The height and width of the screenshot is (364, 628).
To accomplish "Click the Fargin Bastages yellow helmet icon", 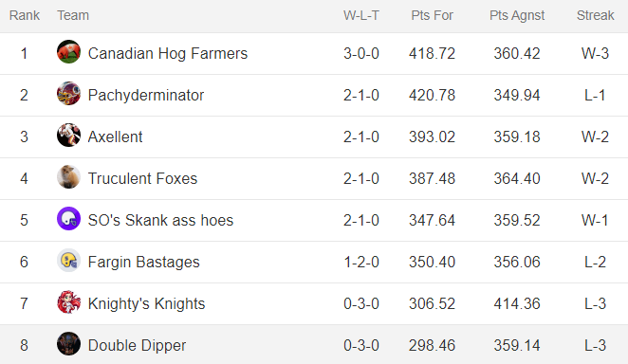I will 68,261.
